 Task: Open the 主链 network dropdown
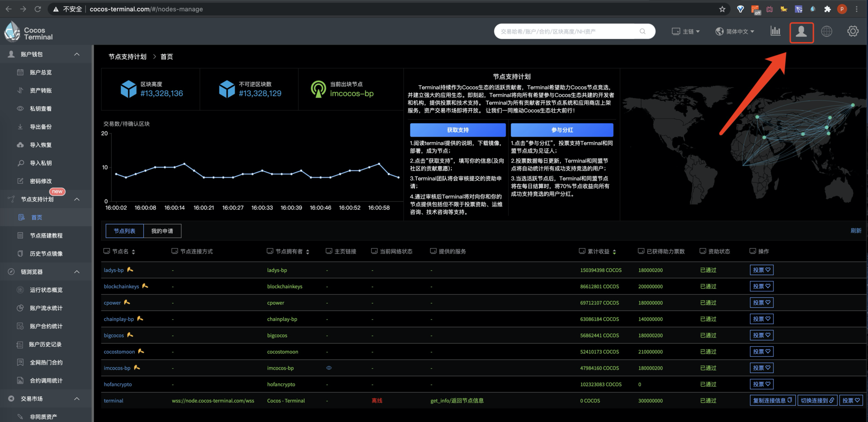pyautogui.click(x=686, y=32)
